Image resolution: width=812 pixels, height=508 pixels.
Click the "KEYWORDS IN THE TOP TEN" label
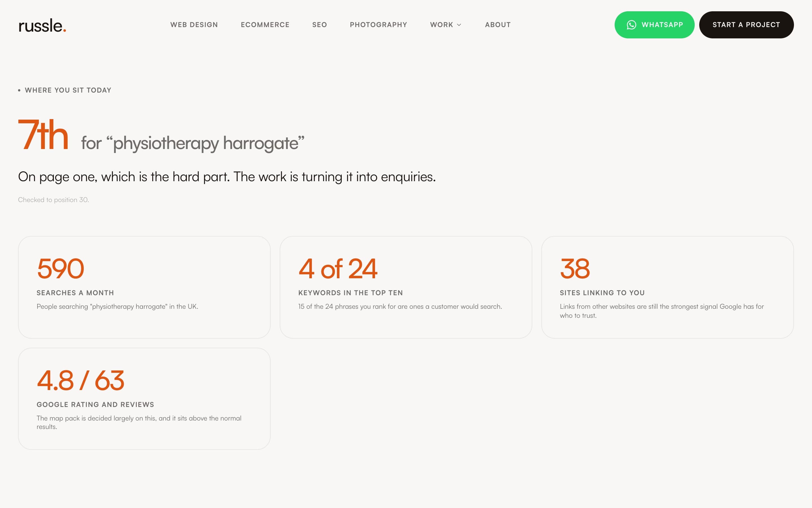[351, 293]
